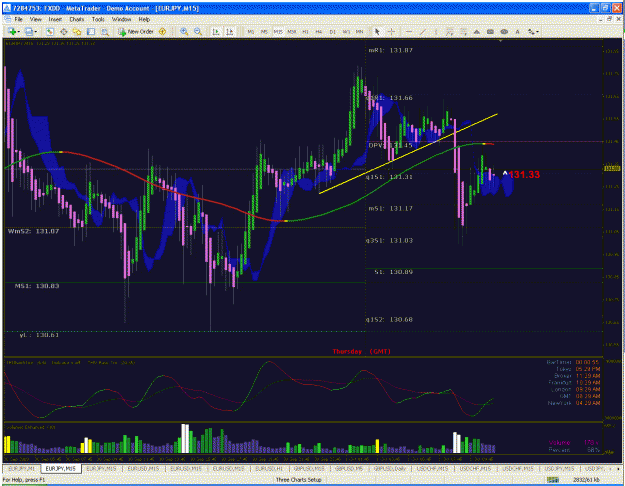Toggle the Auto Scroll chart button

coord(216,31)
